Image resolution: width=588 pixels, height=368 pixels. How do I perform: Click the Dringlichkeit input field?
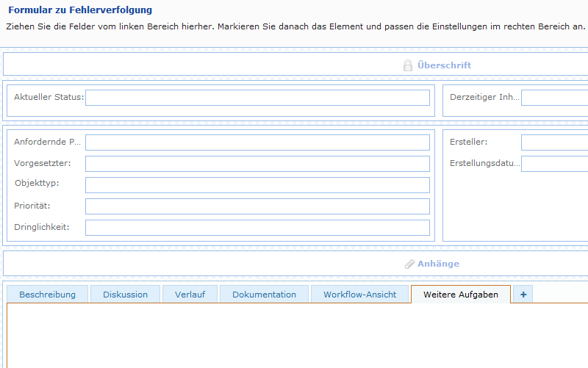click(x=257, y=228)
